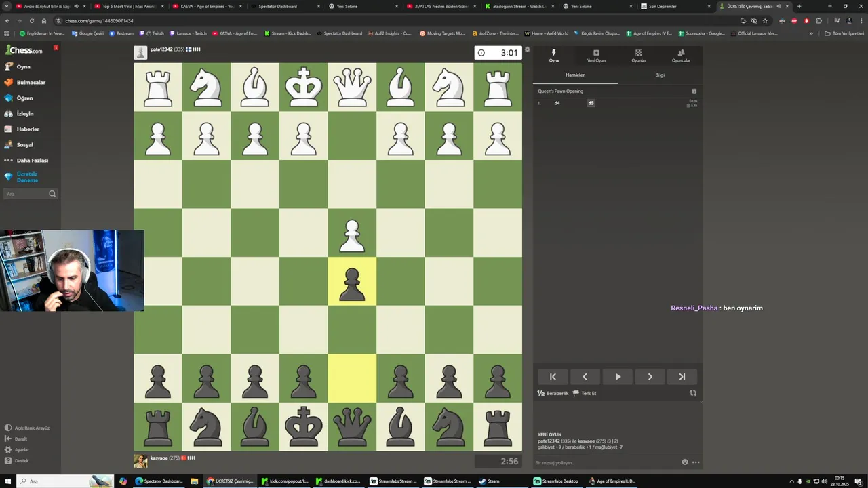The image size is (868, 488).
Task: Select the black pawn on highlighted square
Action: coord(352,281)
